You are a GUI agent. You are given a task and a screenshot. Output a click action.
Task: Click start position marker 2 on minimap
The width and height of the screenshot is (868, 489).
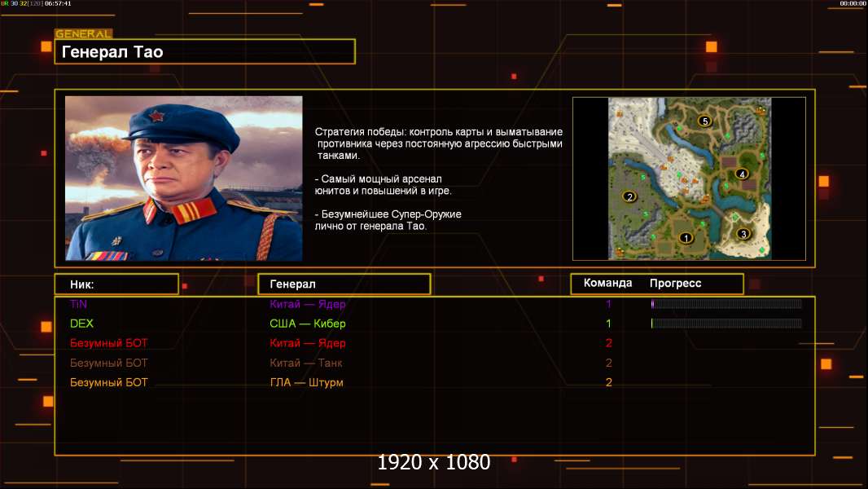tap(629, 196)
